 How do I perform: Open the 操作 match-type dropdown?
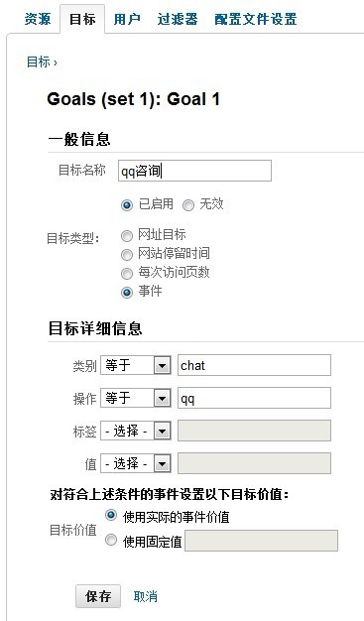[x=136, y=398]
